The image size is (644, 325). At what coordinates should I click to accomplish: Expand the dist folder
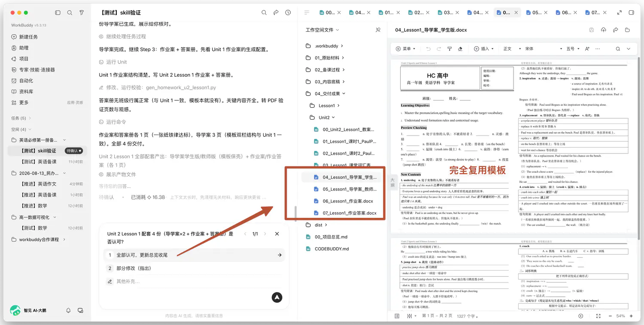316,225
